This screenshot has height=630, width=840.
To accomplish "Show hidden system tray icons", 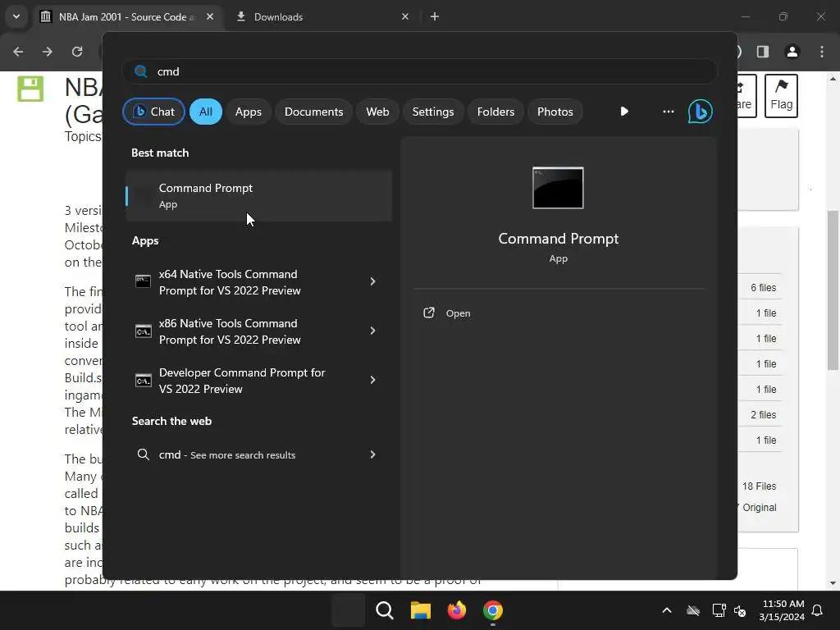I will 666,610.
